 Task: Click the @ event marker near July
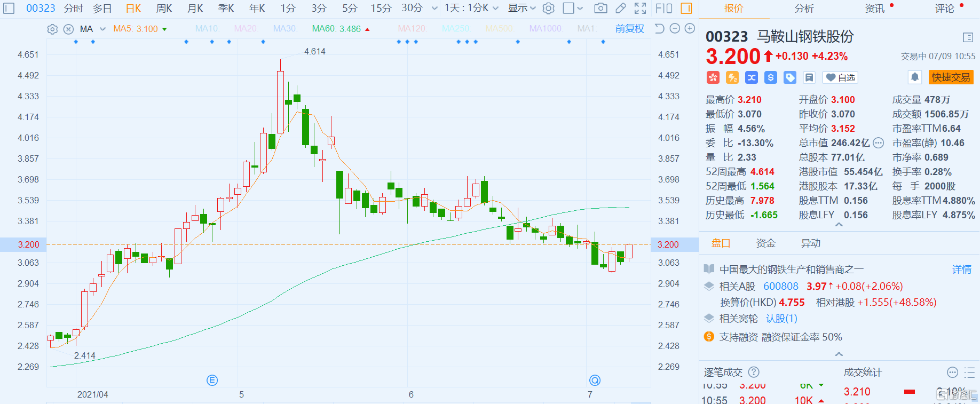pos(595,380)
